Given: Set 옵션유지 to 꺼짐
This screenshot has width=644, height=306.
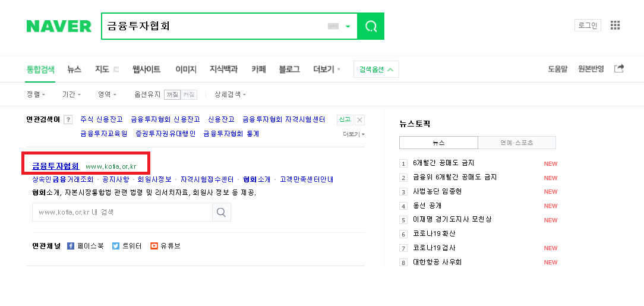Looking at the screenshot, I should click(x=172, y=95).
